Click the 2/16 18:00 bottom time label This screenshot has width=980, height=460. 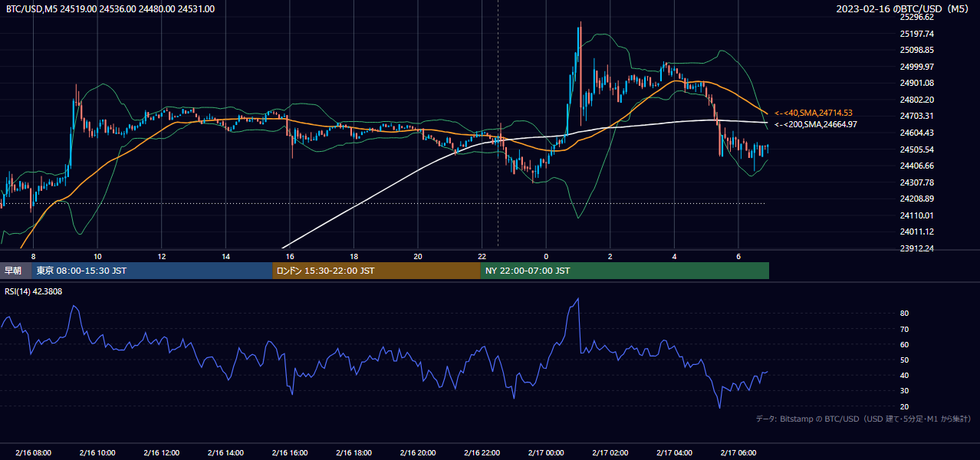(354, 453)
